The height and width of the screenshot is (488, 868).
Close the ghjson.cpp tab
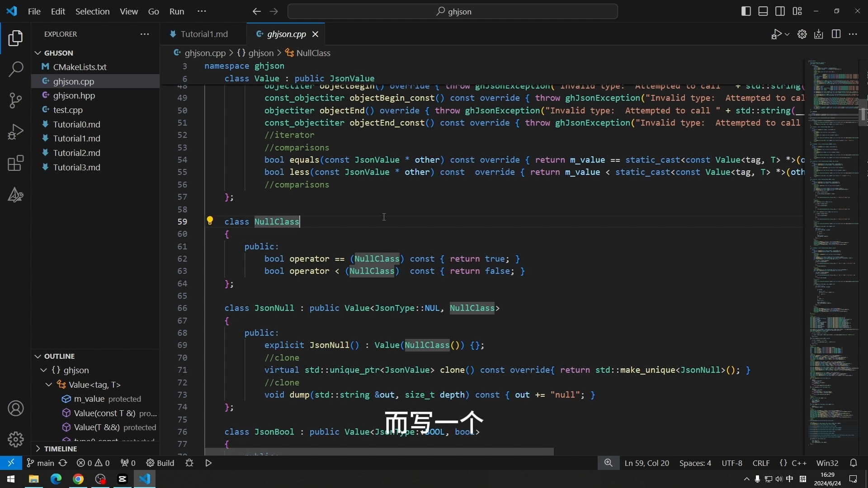pyautogui.click(x=316, y=34)
